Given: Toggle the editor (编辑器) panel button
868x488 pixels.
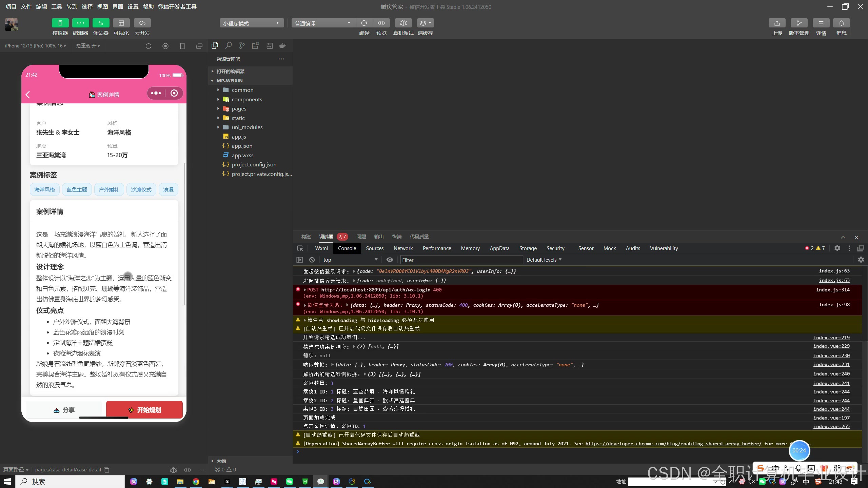Looking at the screenshot, I should (x=80, y=23).
